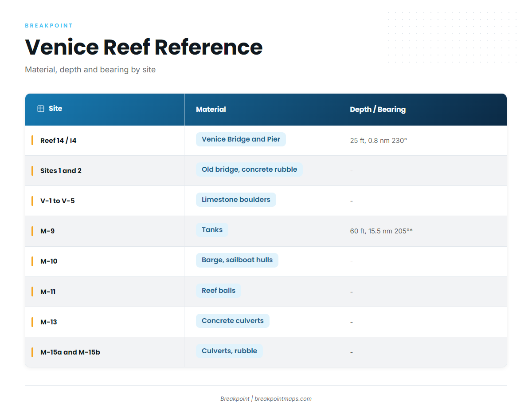Viewport: 532px width, 414px height.
Task: Select the 60 ft, 15.5 nm 205°* value
Action: 381,231
